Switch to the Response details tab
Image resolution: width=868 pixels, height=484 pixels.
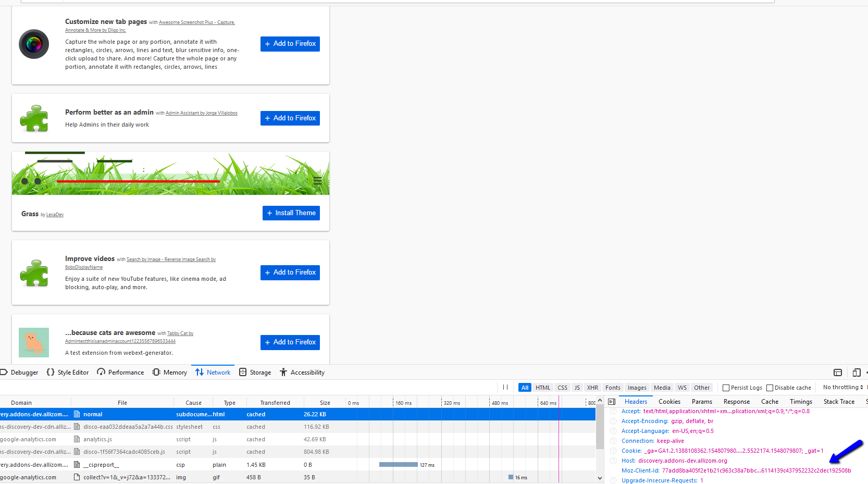(x=737, y=402)
